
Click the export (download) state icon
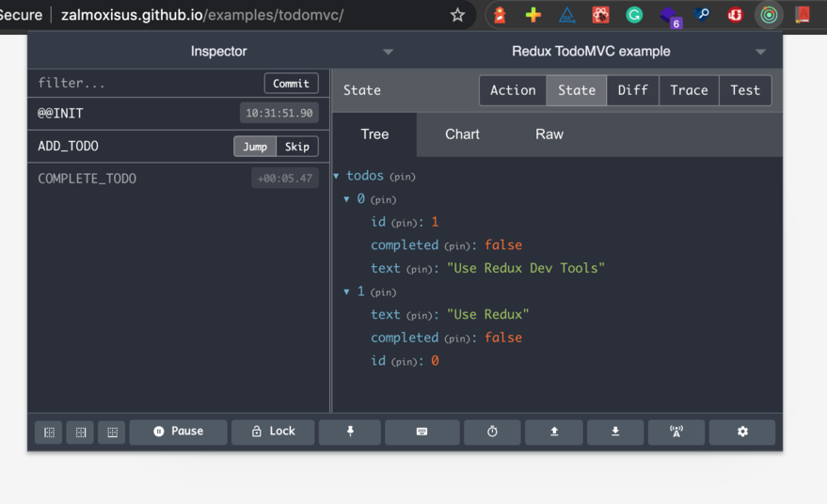tap(615, 432)
